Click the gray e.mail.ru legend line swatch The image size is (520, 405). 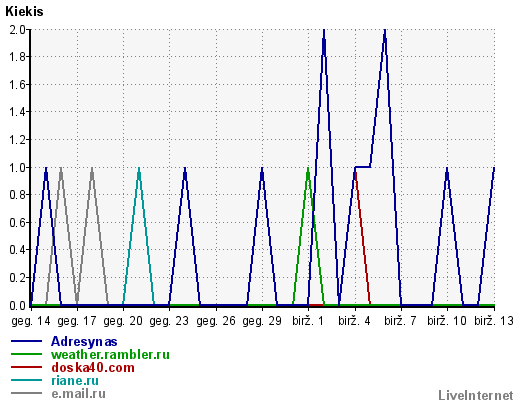click(x=27, y=393)
